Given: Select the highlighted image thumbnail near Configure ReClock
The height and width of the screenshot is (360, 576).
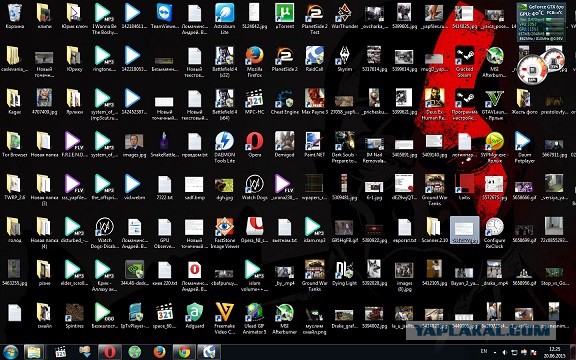Looking at the screenshot, I should pyautogui.click(x=464, y=230).
